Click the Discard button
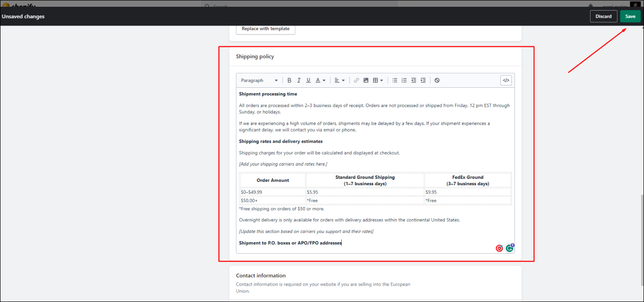Image resolution: width=644 pixels, height=302 pixels. (603, 16)
